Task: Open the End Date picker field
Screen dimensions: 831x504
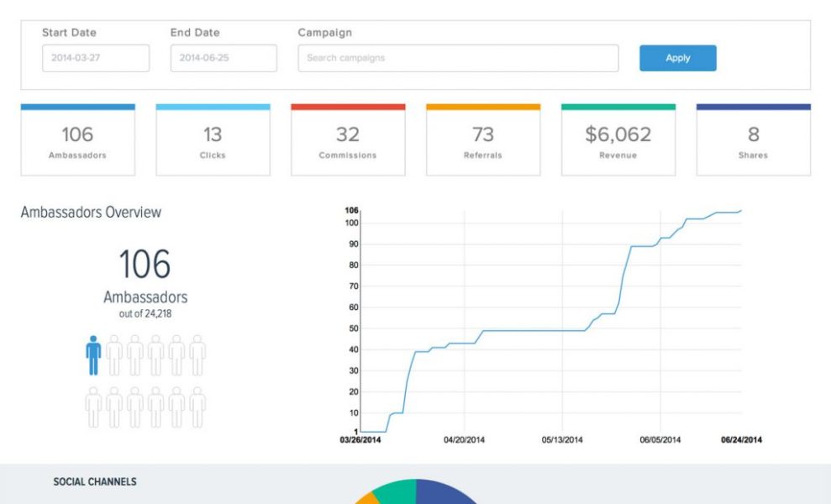Action: (223, 58)
